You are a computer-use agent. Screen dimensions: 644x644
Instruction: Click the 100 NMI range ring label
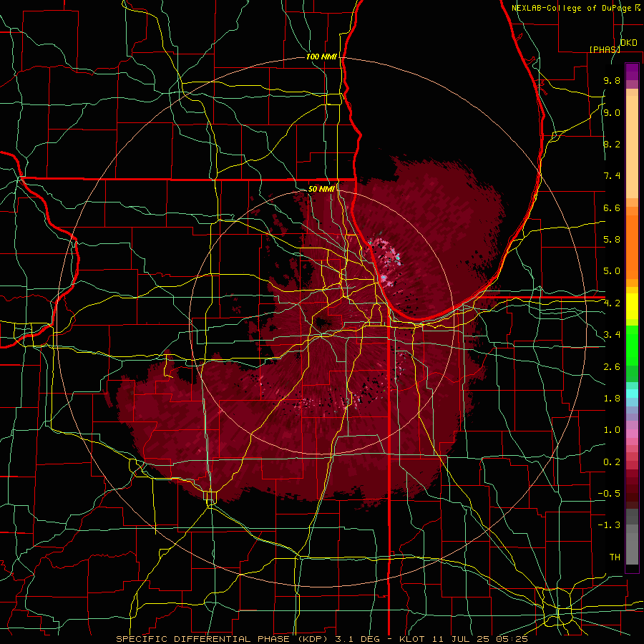point(321,57)
